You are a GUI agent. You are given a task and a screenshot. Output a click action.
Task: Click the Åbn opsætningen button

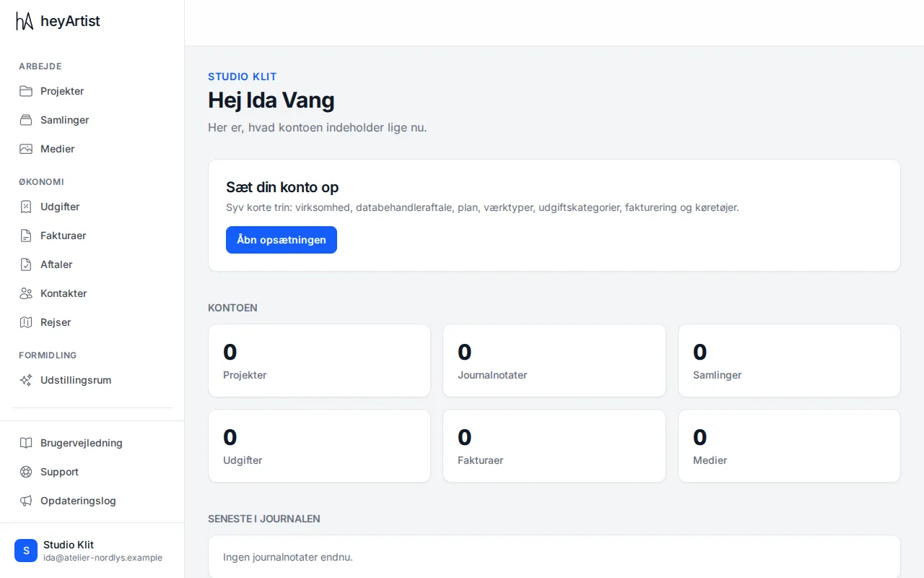click(282, 240)
